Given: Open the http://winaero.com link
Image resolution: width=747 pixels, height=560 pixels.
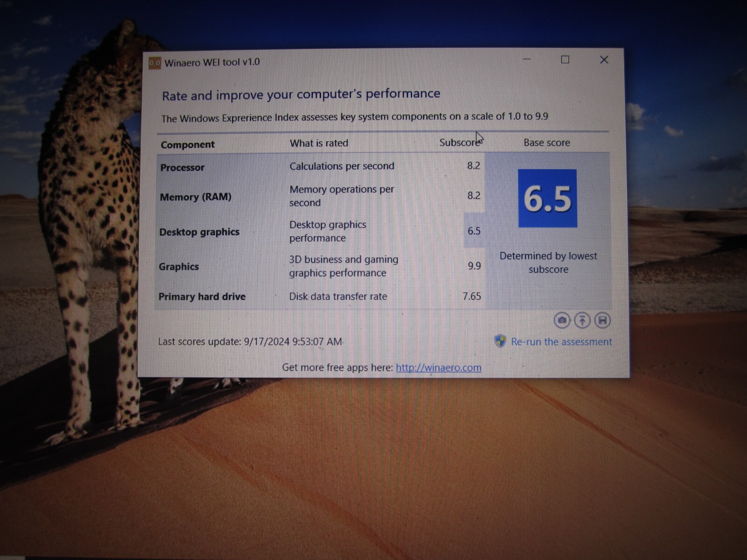Looking at the screenshot, I should [438, 368].
